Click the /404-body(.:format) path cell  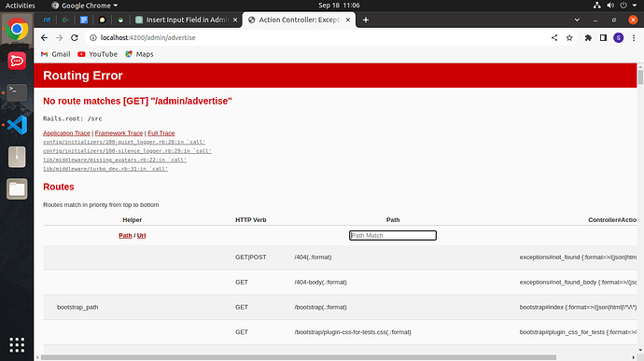(x=320, y=282)
